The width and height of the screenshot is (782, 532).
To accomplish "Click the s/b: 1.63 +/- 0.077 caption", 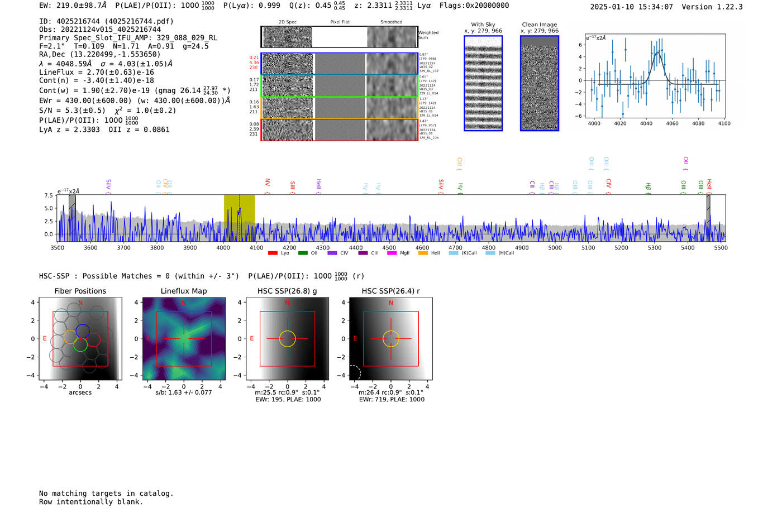I will coord(184,392).
